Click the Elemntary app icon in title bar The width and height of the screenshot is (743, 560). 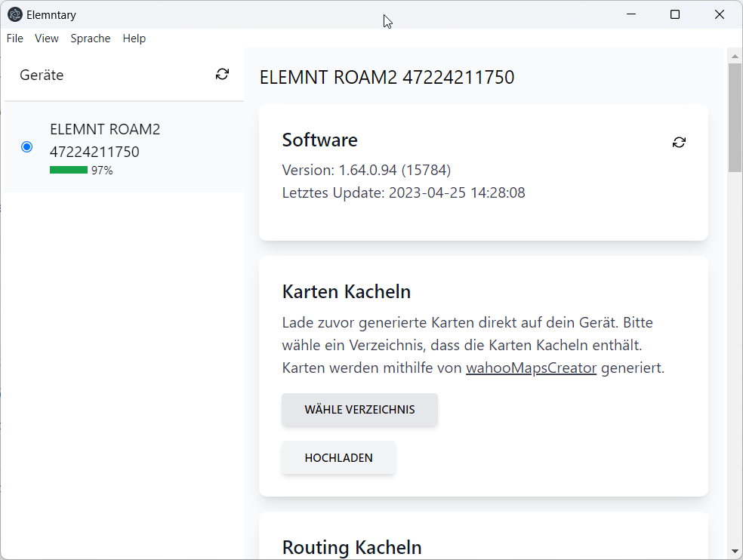14,14
